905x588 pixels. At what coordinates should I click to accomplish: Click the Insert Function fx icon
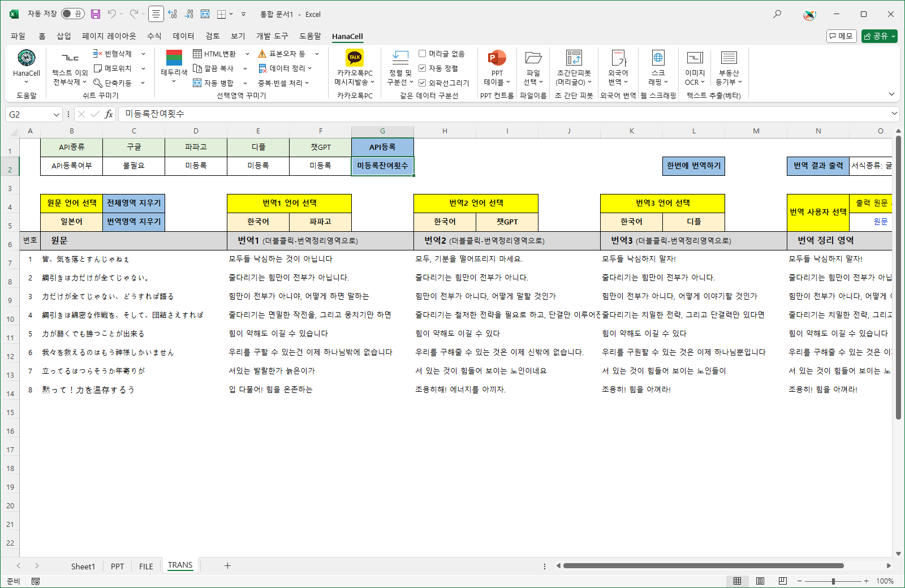pyautogui.click(x=109, y=114)
